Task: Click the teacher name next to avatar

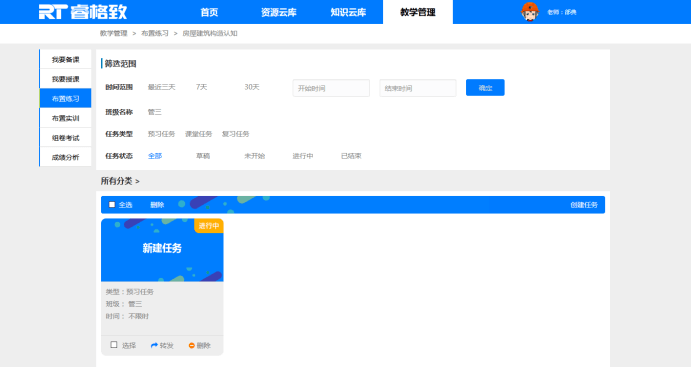Action: 562,12
